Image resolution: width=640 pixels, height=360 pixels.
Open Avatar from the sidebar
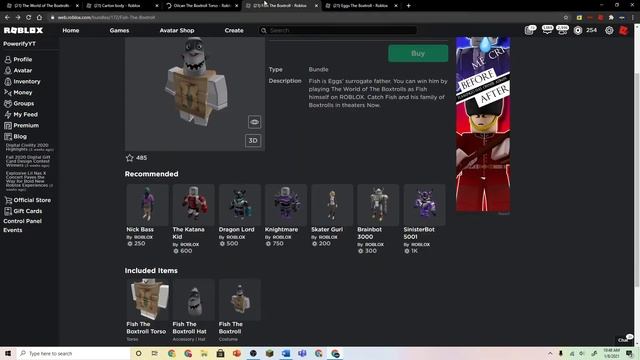tap(18, 71)
